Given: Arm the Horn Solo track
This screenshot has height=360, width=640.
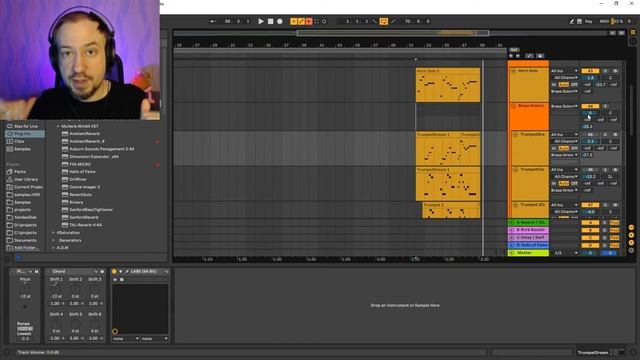Looking at the screenshot, I should pos(615,71).
